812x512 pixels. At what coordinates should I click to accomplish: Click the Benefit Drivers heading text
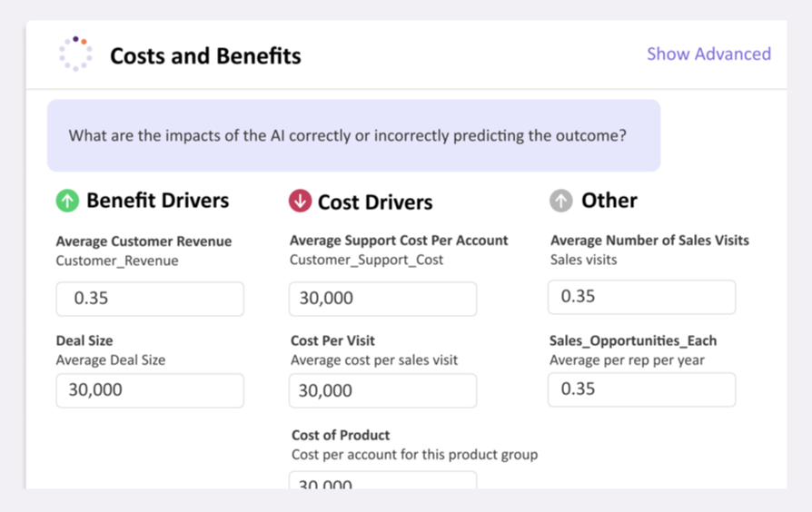tap(157, 201)
